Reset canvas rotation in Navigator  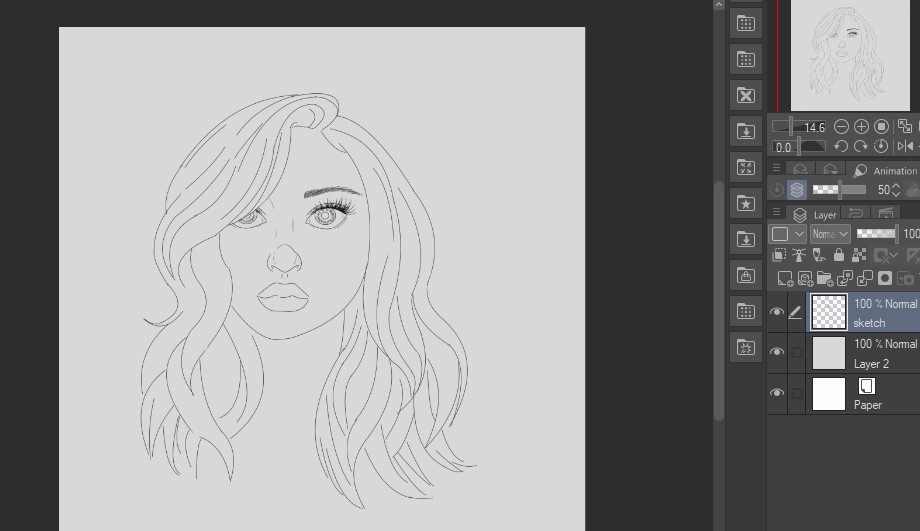point(881,146)
